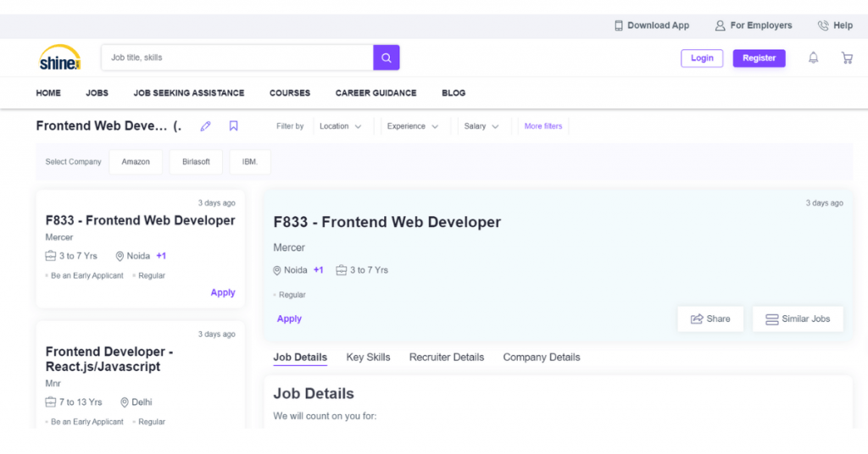Click the Download App phone icon

tap(618, 25)
